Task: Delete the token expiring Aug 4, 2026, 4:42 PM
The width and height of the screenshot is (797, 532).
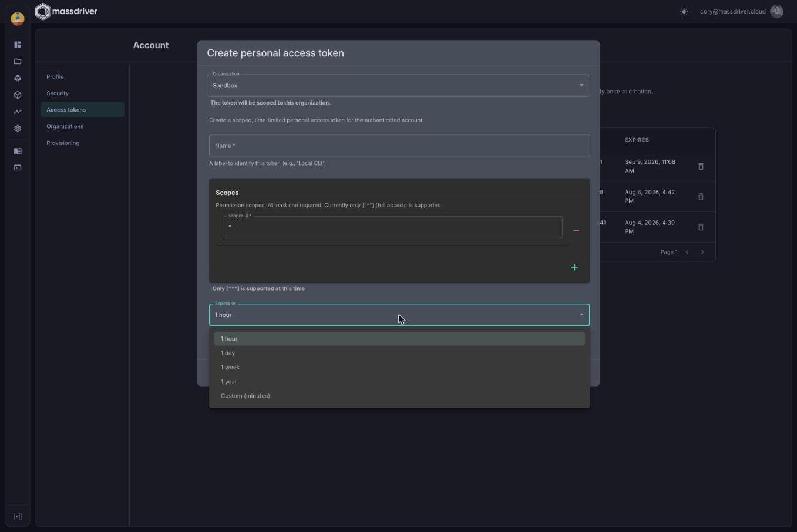Action: (x=701, y=197)
